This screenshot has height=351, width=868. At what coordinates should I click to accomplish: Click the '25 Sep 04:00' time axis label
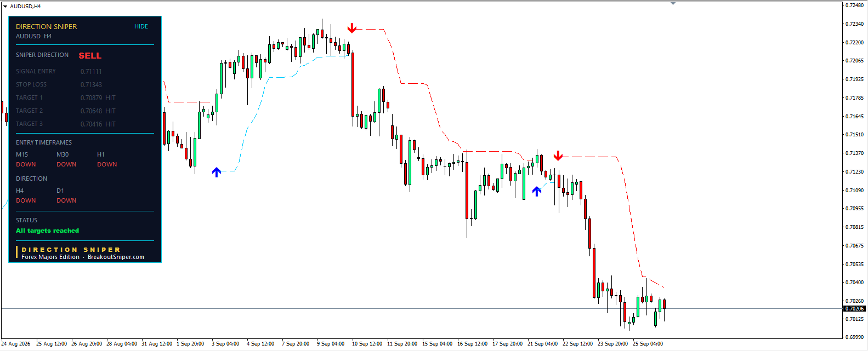coord(648,344)
